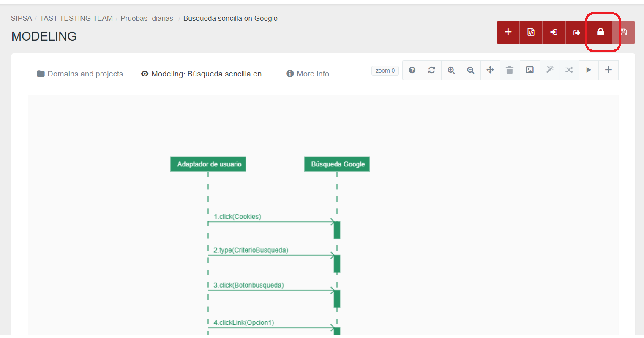Click the export arrow icon in red toolbar
This screenshot has height=338, width=644.
577,33
